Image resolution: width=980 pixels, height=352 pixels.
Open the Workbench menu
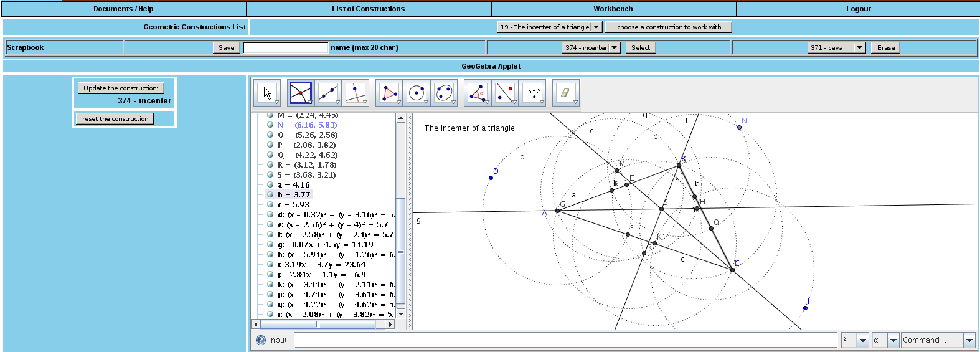click(613, 9)
